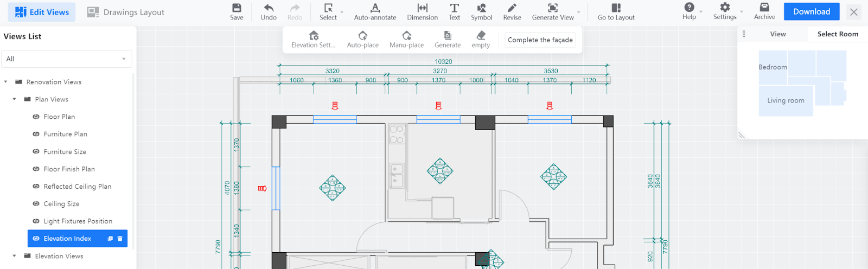The height and width of the screenshot is (269, 868).
Task: Collapse the Plan Views folder
Action: pyautogui.click(x=15, y=99)
